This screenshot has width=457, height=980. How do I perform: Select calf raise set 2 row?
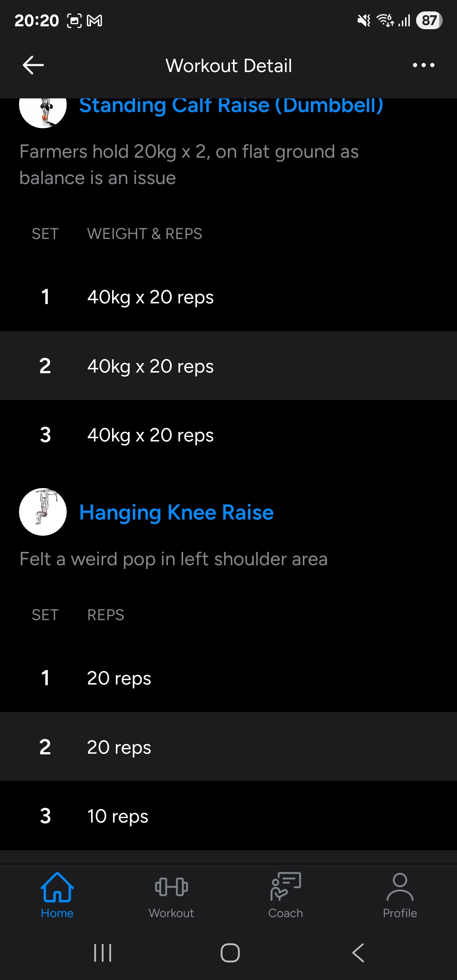tap(228, 366)
